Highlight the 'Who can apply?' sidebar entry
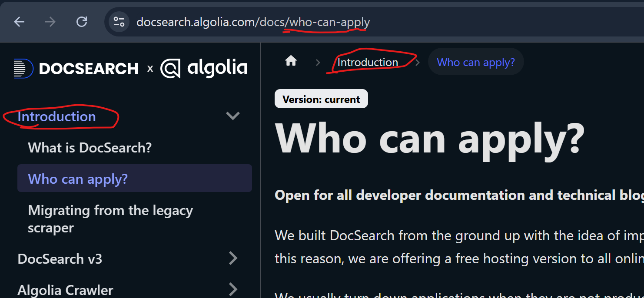 [78, 179]
